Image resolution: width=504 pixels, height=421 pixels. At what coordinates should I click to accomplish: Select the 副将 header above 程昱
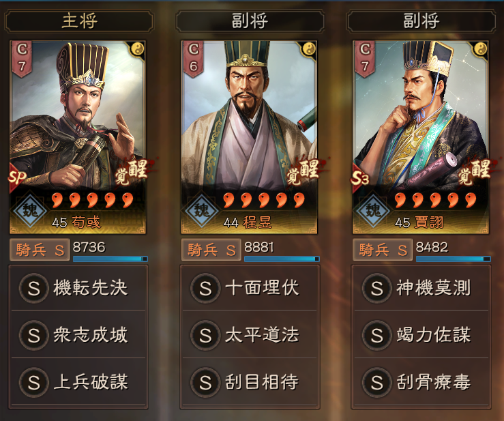[250, 21]
